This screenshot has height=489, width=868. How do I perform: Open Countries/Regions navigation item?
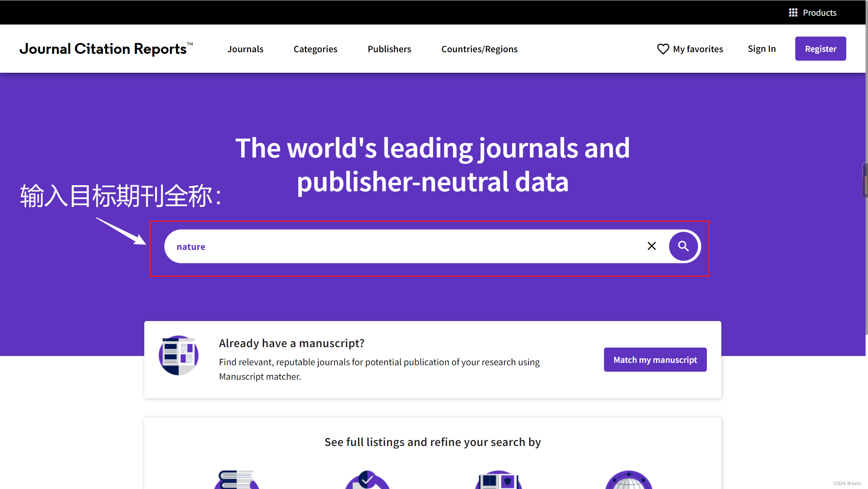(479, 49)
